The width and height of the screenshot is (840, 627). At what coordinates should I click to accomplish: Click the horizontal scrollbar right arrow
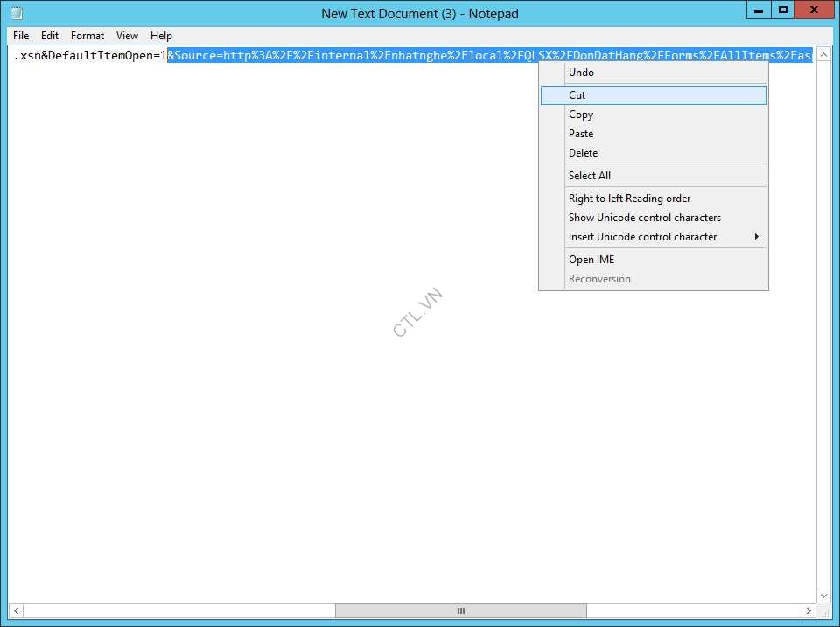click(x=808, y=611)
